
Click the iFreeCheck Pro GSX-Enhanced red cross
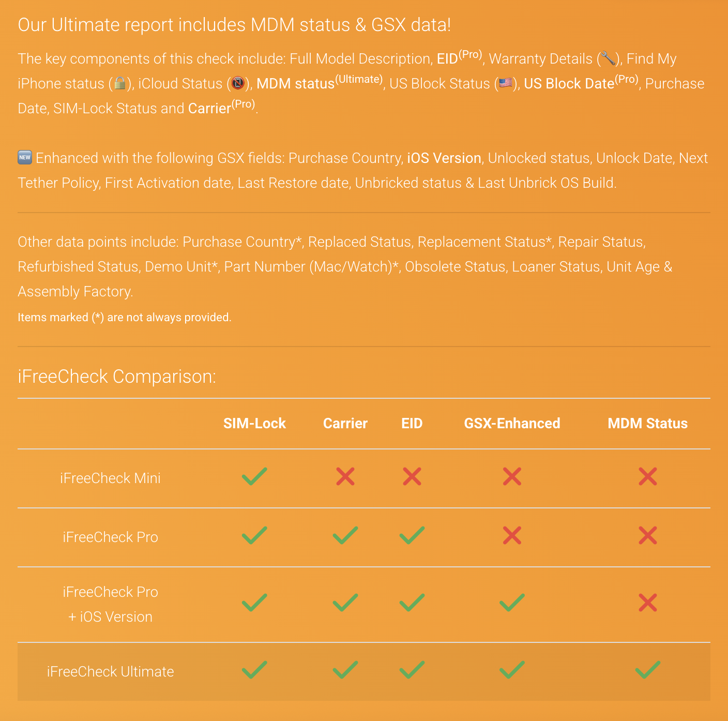click(512, 535)
